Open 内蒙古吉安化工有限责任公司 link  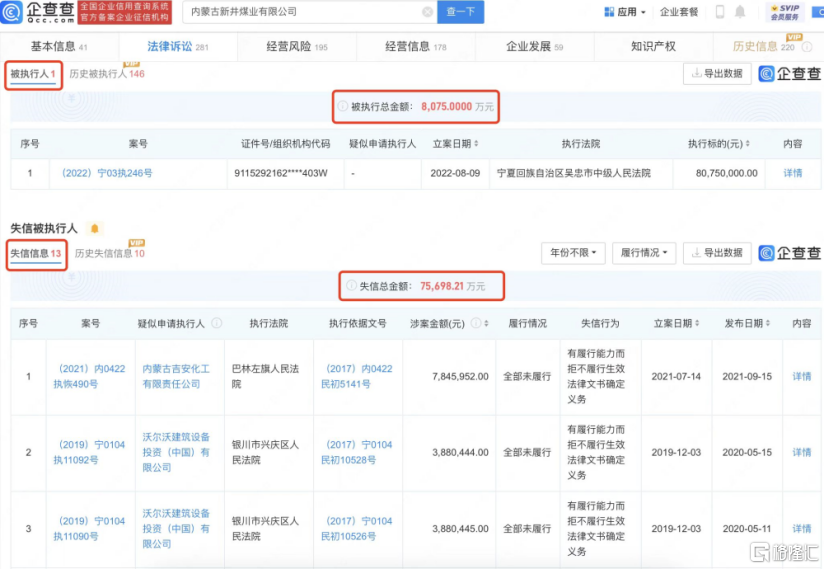pos(176,376)
